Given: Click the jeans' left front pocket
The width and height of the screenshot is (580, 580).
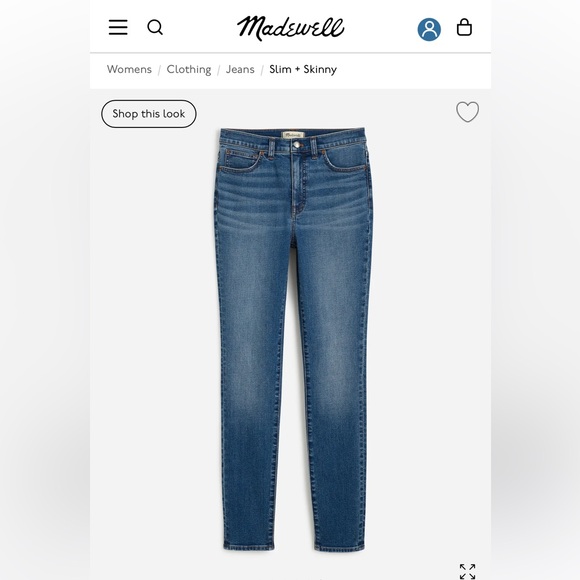Looking at the screenshot, I should point(242,161).
